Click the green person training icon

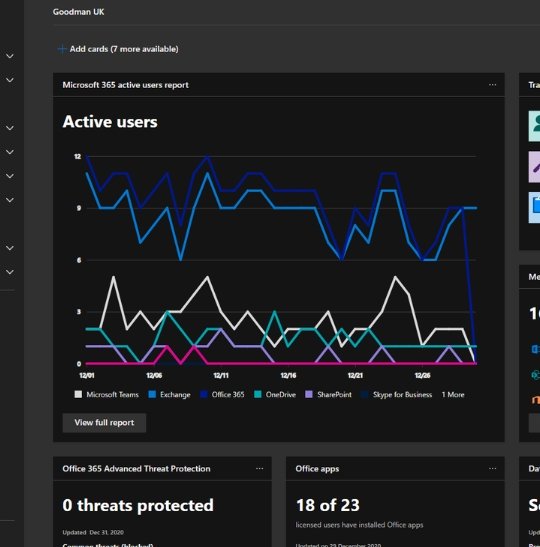tap(534, 126)
